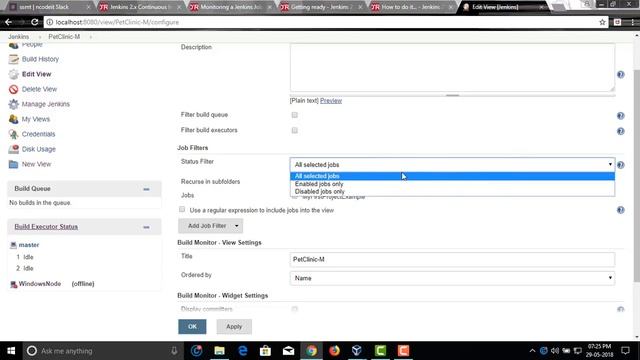Open Firefox from taskbar
The height and width of the screenshot is (360, 640).
(x=334, y=351)
